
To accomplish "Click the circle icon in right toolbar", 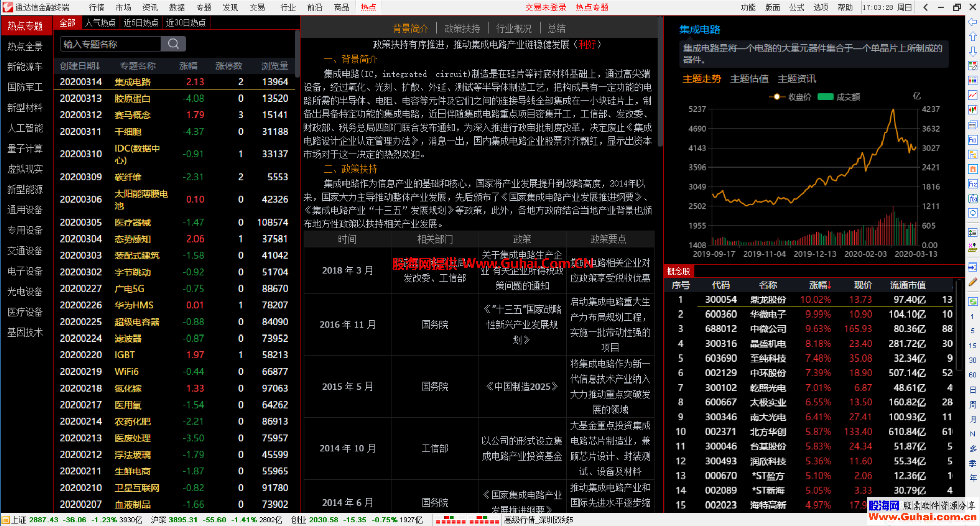I will pyautogui.click(x=973, y=213).
